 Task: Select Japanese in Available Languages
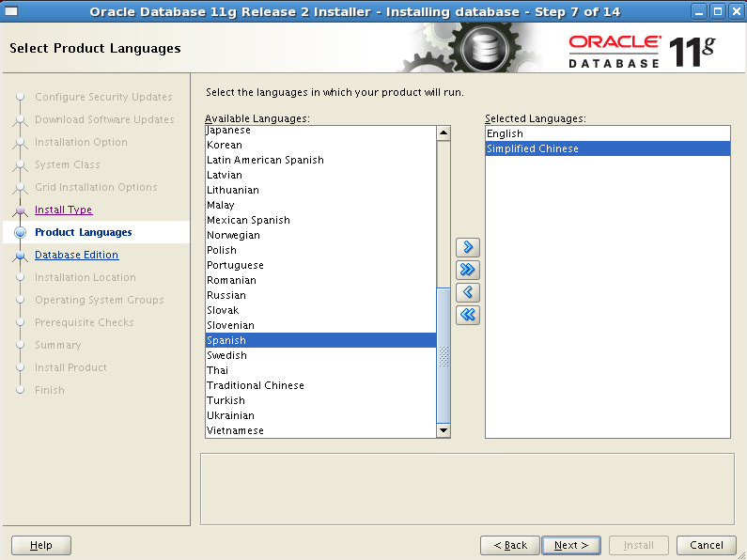click(x=320, y=130)
